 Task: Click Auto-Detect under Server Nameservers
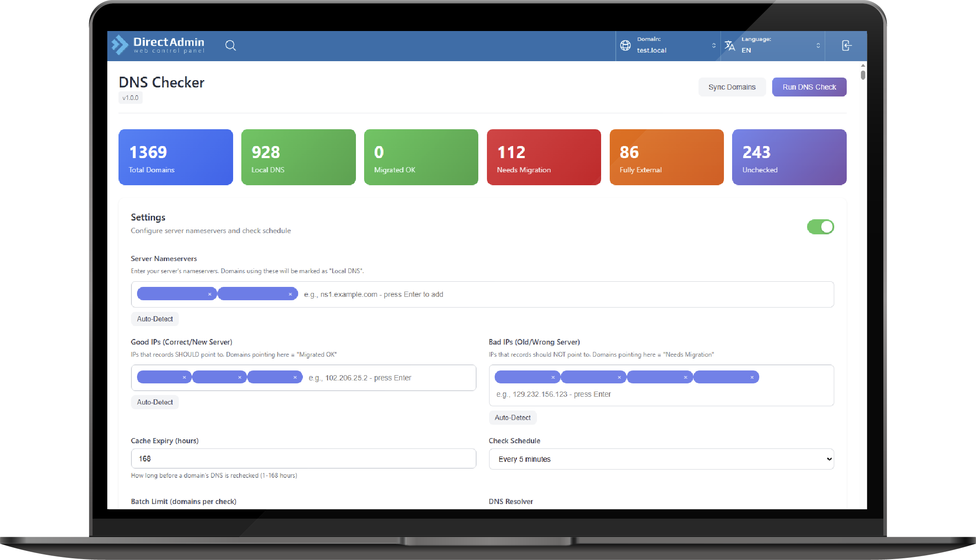point(155,319)
